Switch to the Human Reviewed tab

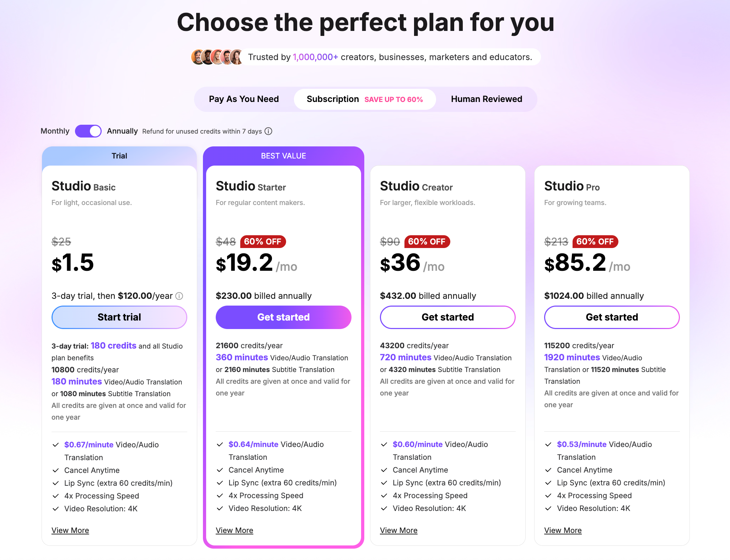coord(486,99)
